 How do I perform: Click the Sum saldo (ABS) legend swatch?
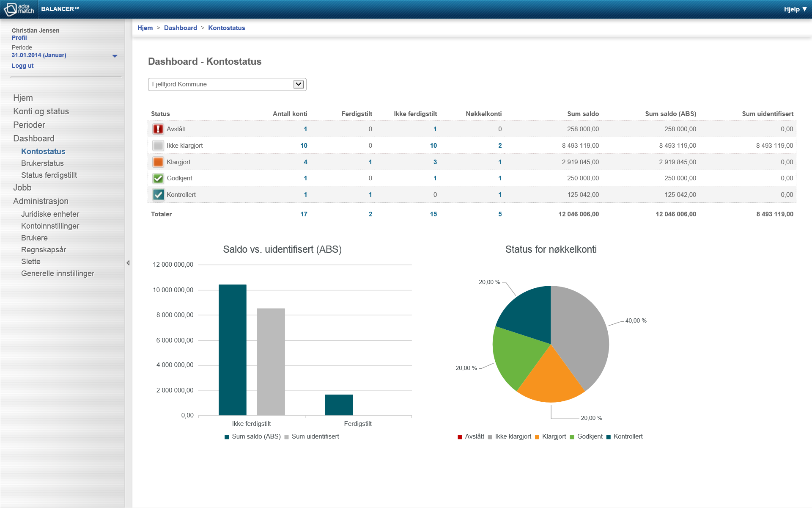(227, 437)
